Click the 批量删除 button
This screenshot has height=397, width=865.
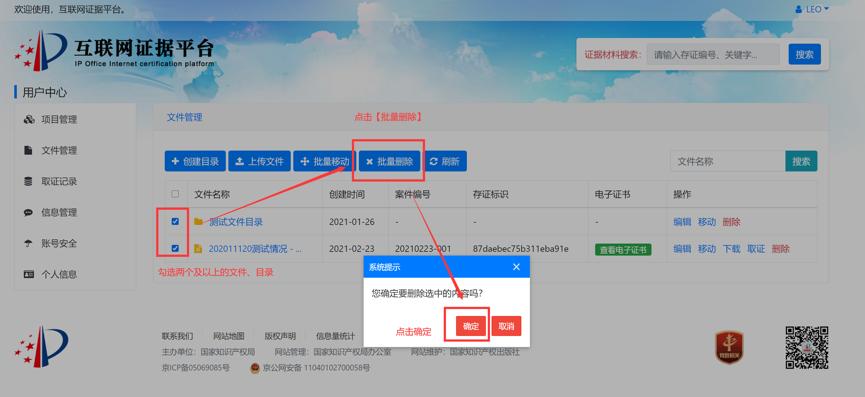(389, 162)
